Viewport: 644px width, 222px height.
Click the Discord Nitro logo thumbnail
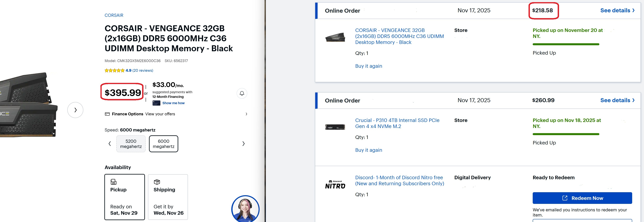pos(335,185)
